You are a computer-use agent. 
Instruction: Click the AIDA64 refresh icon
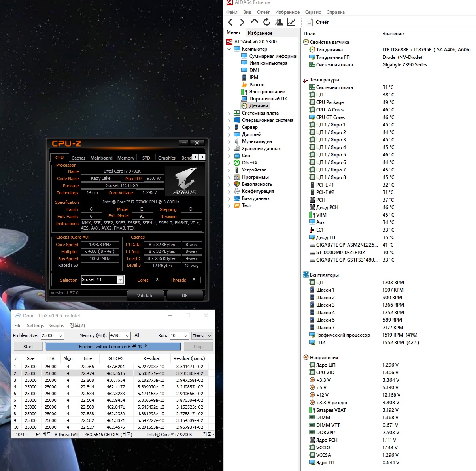(x=267, y=22)
